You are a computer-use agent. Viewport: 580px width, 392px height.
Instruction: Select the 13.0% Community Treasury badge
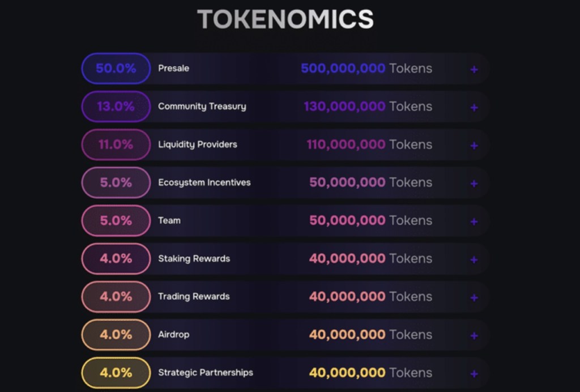116,106
